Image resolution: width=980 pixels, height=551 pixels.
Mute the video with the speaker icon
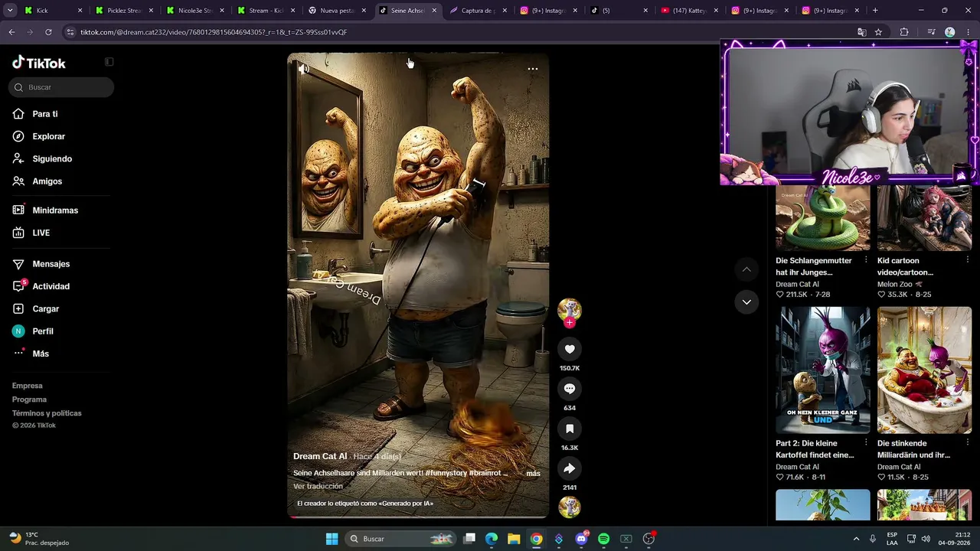(x=303, y=69)
